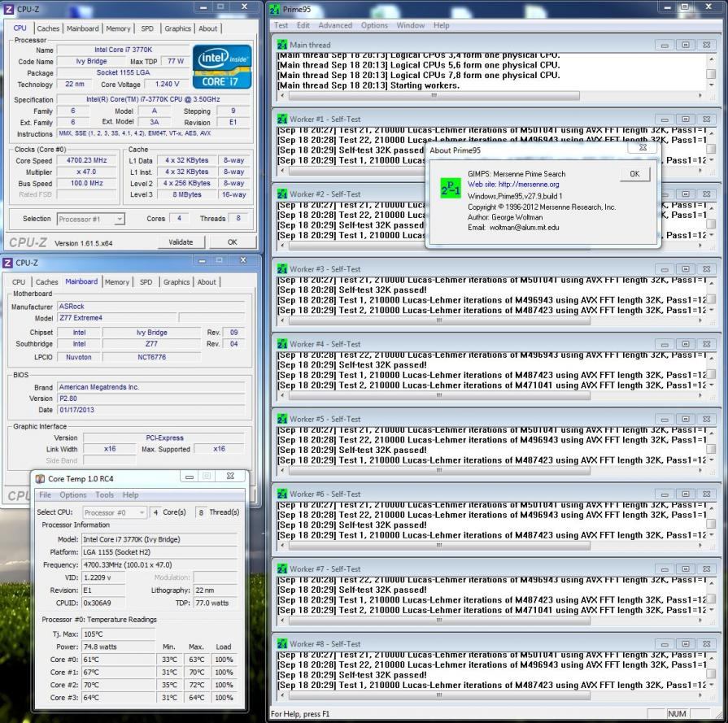
Task: Click the CPU-Z icon in top window title
Action: 8,9
